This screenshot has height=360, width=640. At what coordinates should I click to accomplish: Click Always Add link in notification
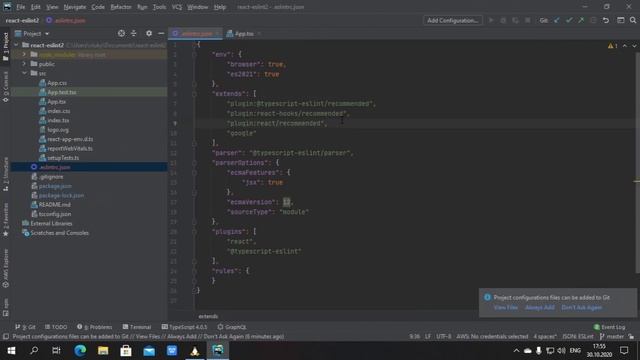(540, 307)
